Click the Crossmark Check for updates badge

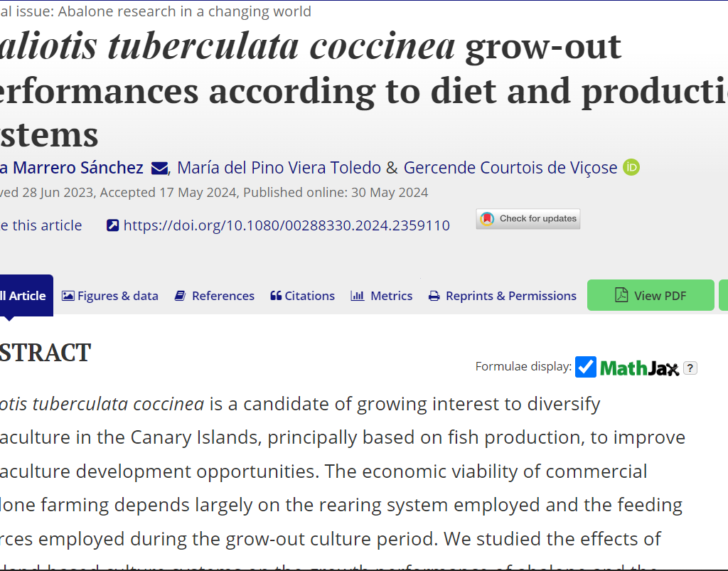coord(528,219)
